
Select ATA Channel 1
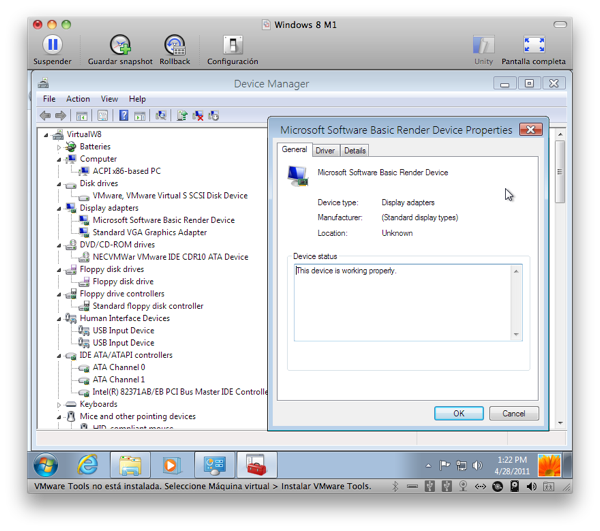[x=119, y=380]
